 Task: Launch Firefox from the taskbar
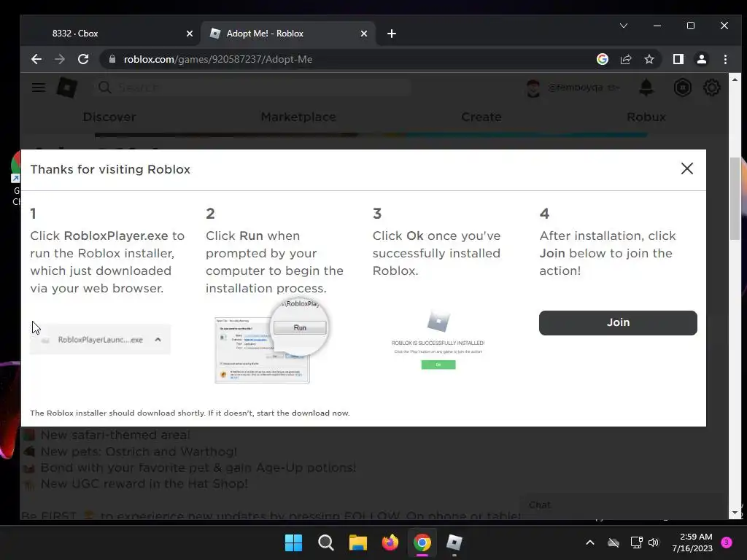pyautogui.click(x=390, y=542)
